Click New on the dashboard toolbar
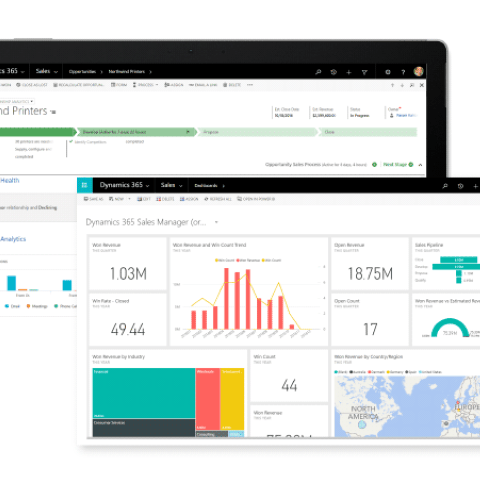Screen dimensions: 480x480 coord(116,199)
